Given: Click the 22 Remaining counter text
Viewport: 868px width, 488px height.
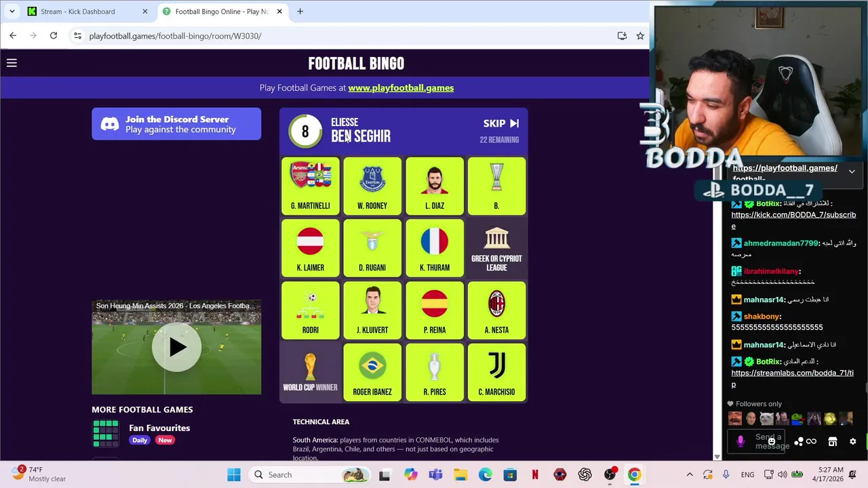Looking at the screenshot, I should point(499,140).
